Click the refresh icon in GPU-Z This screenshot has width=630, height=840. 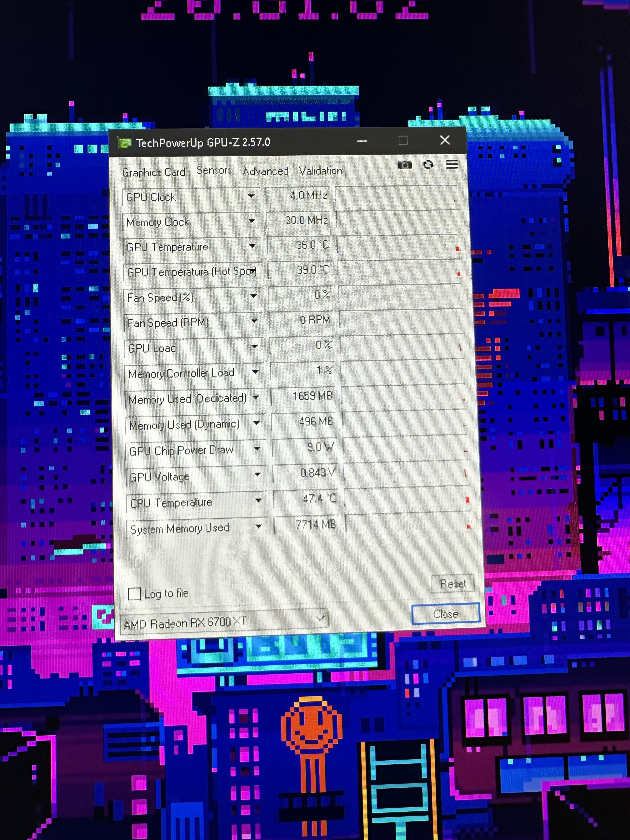pyautogui.click(x=428, y=164)
